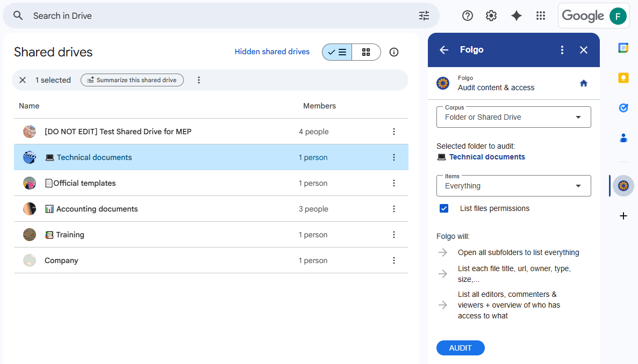The height and width of the screenshot is (364, 638).
Task: Open options for Accounting documents row
Action: (x=393, y=209)
